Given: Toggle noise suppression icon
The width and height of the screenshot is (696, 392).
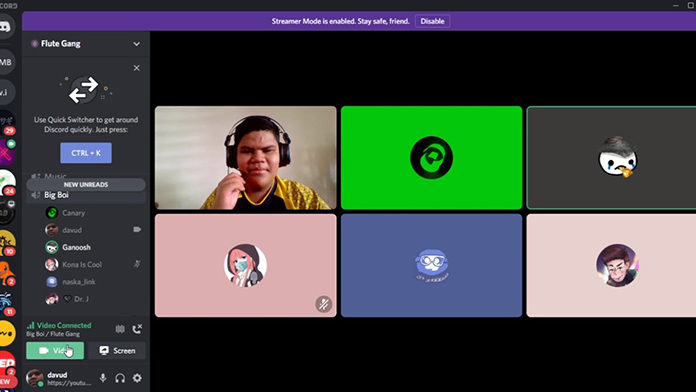Looking at the screenshot, I should pos(120,329).
